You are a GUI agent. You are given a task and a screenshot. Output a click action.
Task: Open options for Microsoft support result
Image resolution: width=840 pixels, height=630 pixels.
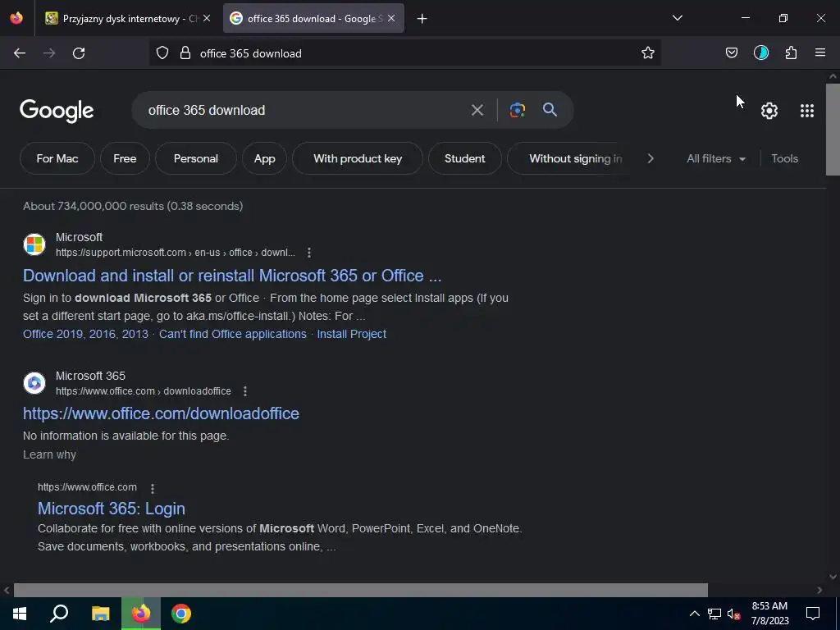309,253
